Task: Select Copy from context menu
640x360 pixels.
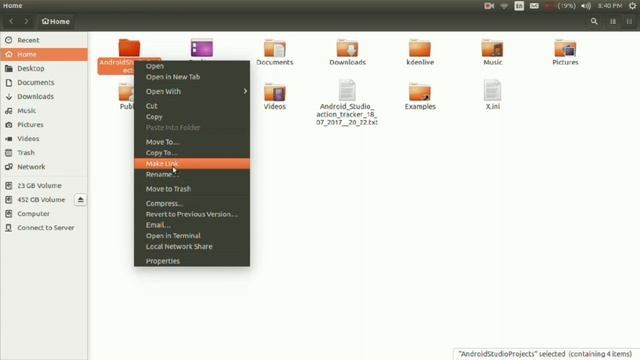Action: pos(192,117)
